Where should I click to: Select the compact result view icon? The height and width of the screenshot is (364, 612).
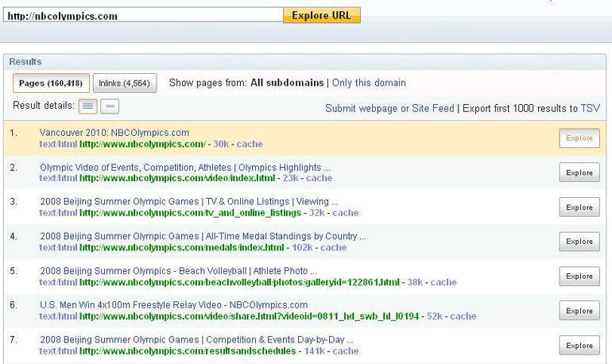[x=110, y=106]
